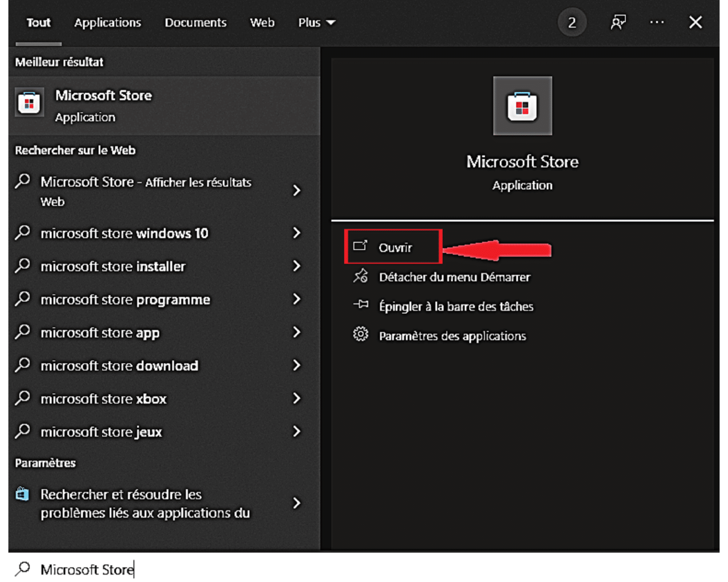Switch to the Applications tab
The image size is (728, 582).
click(108, 23)
